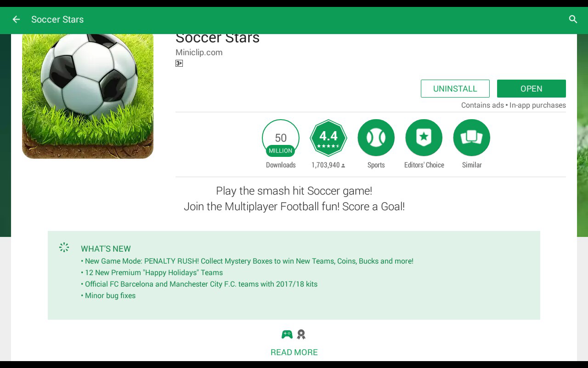Tap the What's New spinner icon
The width and height of the screenshot is (588, 368).
(x=64, y=247)
